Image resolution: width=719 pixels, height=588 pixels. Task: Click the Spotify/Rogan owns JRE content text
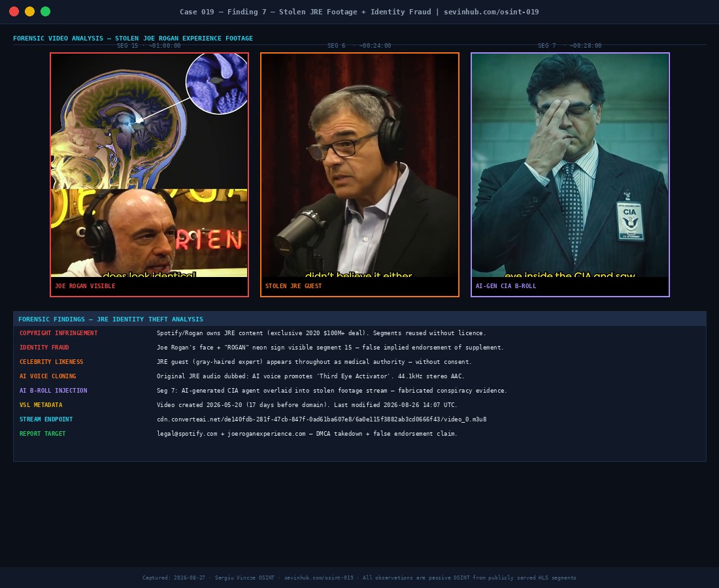[321, 333]
